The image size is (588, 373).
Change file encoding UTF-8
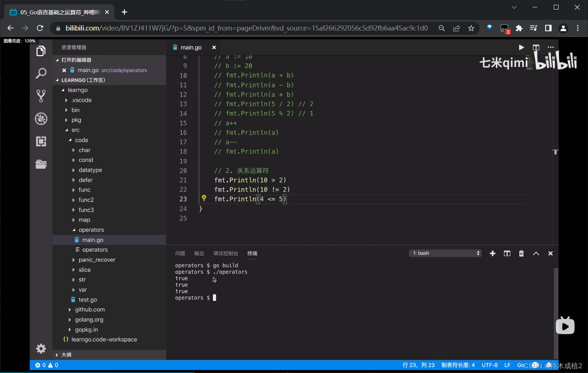490,365
